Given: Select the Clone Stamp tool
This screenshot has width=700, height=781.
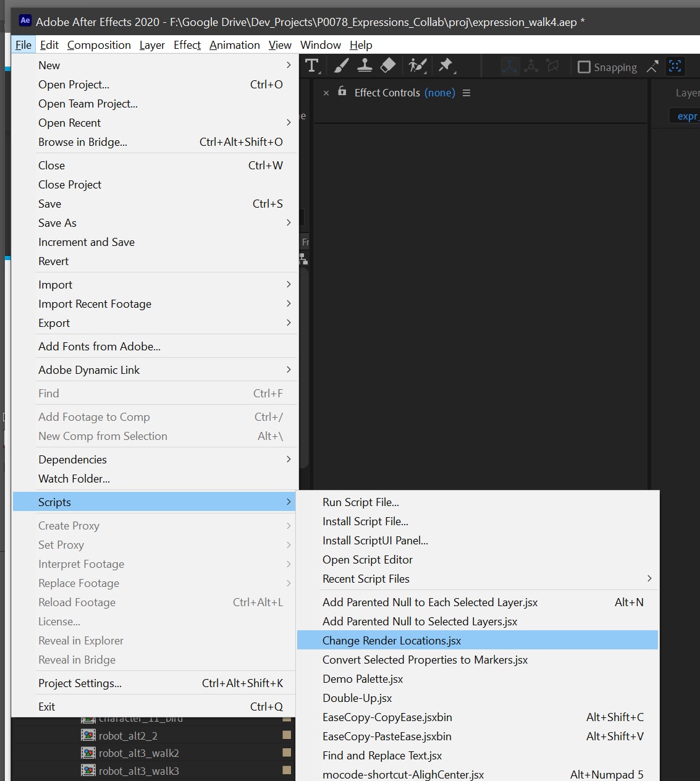Looking at the screenshot, I should (365, 65).
